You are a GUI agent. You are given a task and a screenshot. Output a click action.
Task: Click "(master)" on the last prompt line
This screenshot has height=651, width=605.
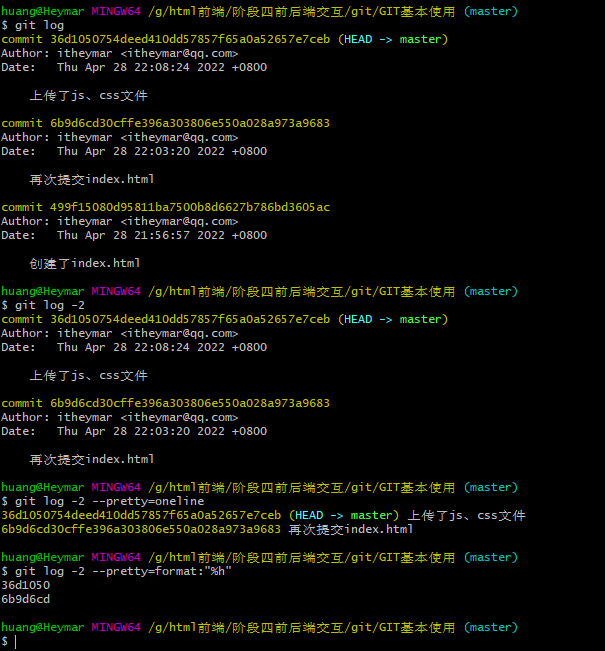(x=490, y=627)
